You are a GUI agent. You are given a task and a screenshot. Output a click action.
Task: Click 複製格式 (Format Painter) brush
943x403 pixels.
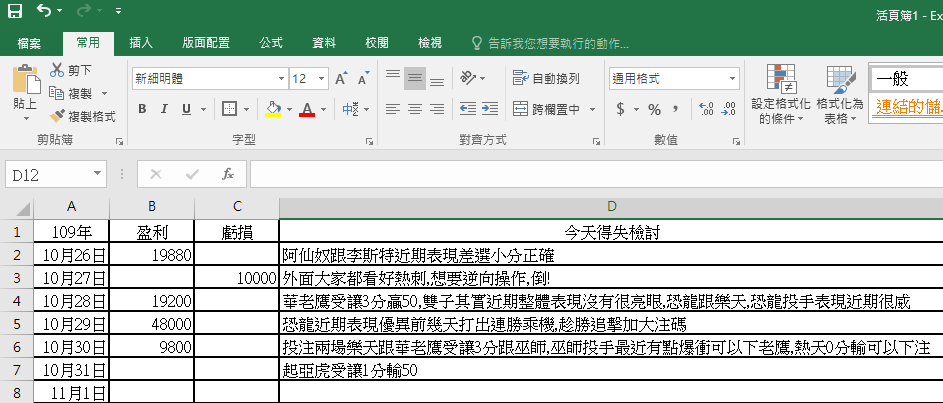(x=82, y=116)
